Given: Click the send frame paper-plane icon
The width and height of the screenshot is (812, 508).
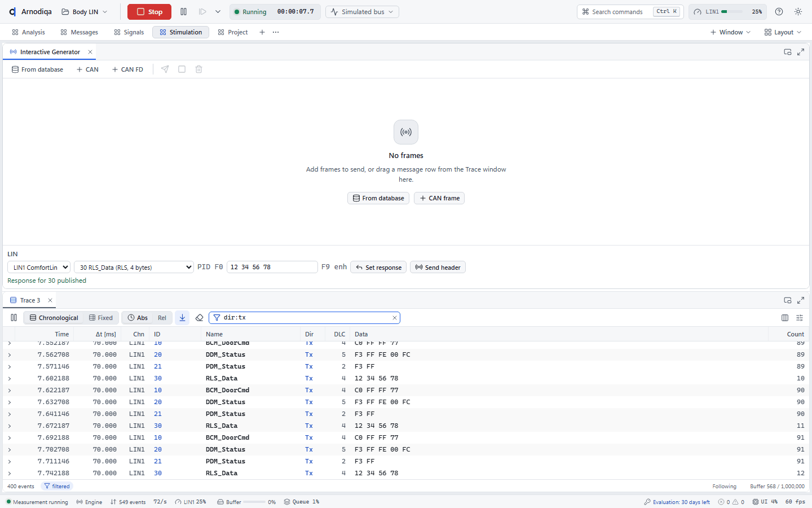Looking at the screenshot, I should (x=165, y=69).
